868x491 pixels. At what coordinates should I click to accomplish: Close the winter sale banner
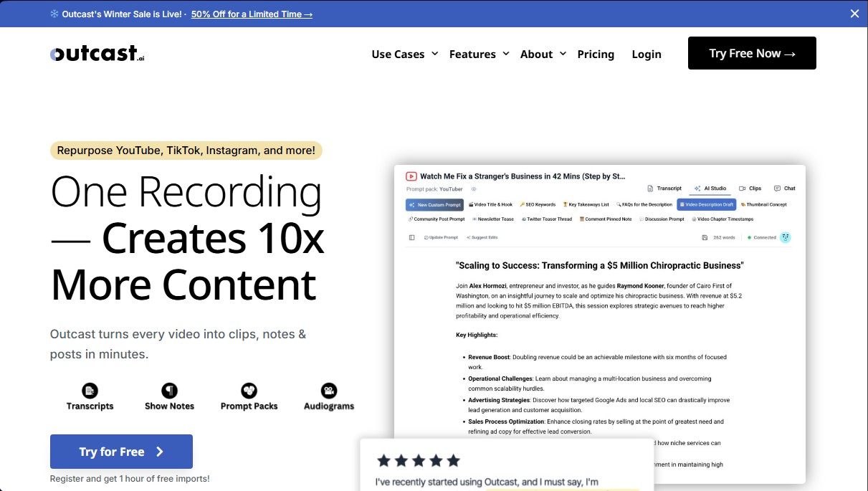coord(854,14)
